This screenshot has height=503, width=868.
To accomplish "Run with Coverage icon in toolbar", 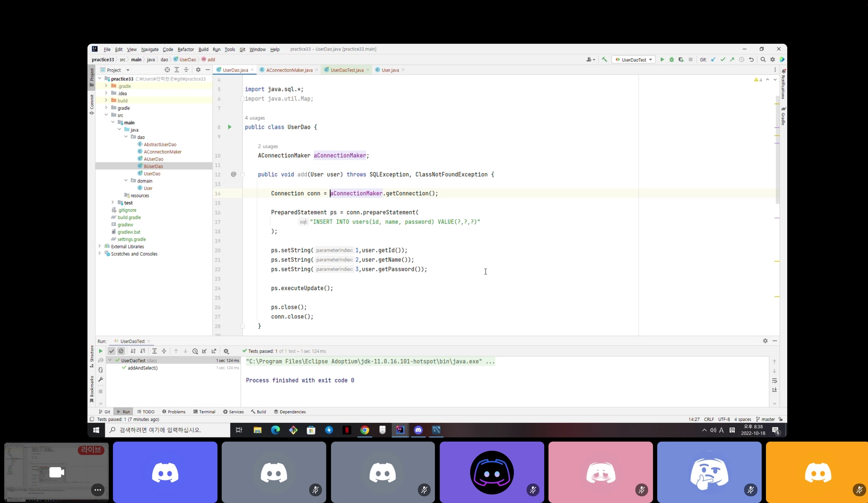I will pos(681,59).
